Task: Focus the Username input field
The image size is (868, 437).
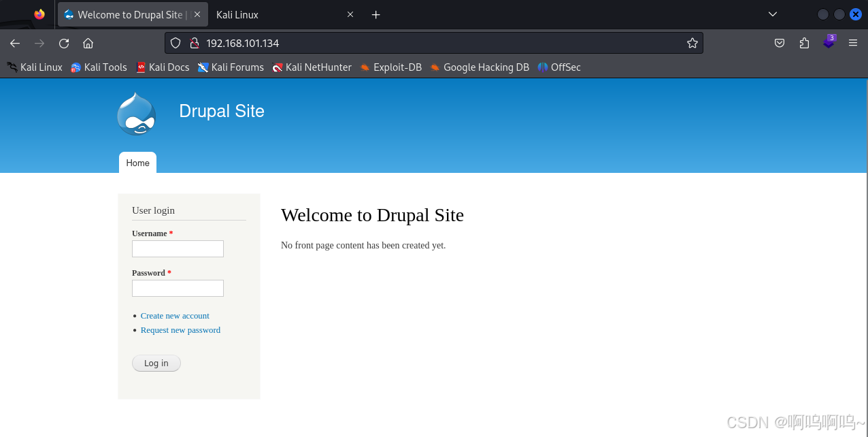Action: [x=178, y=248]
